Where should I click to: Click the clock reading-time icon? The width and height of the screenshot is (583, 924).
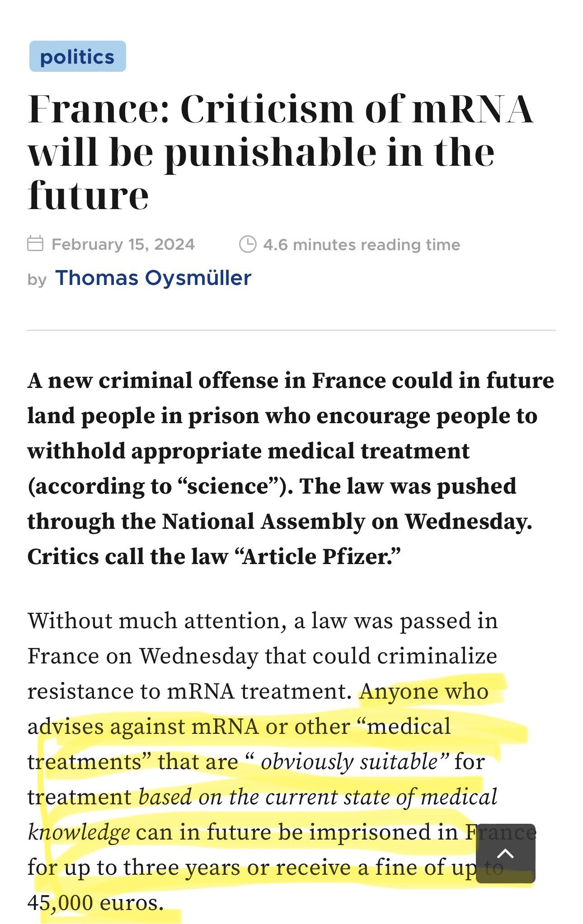click(x=248, y=244)
